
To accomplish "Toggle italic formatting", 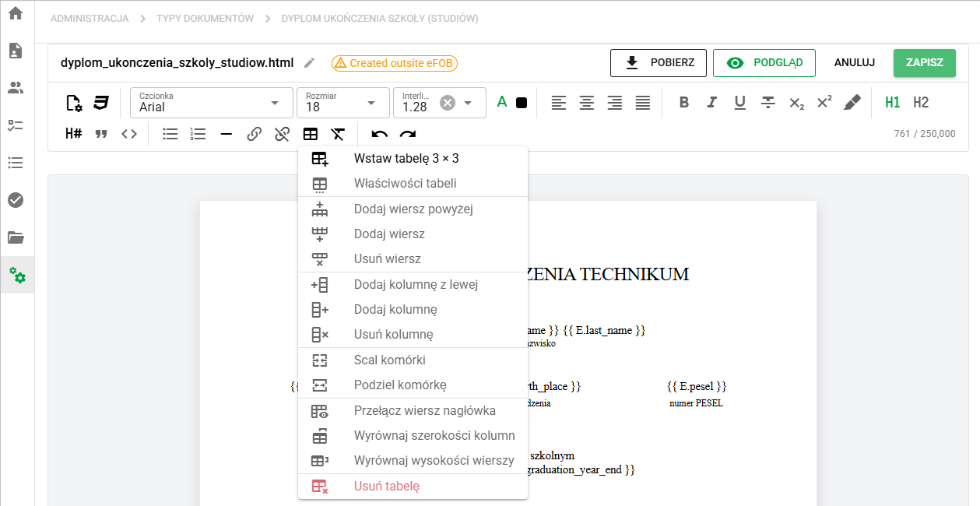I will [712, 103].
